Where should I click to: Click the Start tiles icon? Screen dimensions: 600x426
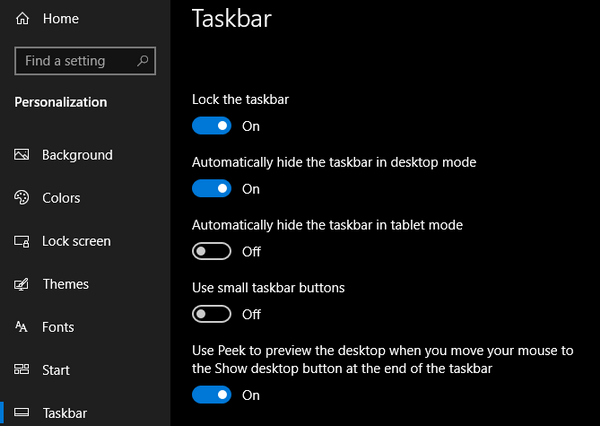click(22, 370)
